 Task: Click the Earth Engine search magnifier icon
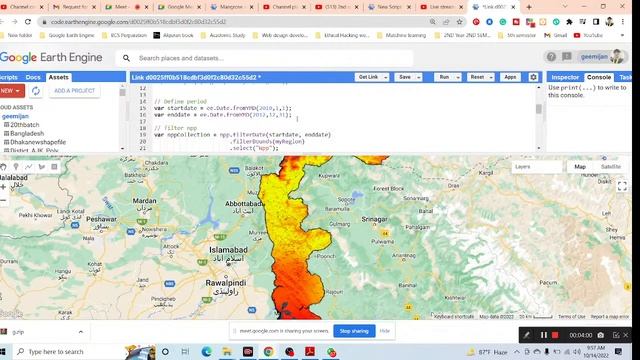coord(127,58)
